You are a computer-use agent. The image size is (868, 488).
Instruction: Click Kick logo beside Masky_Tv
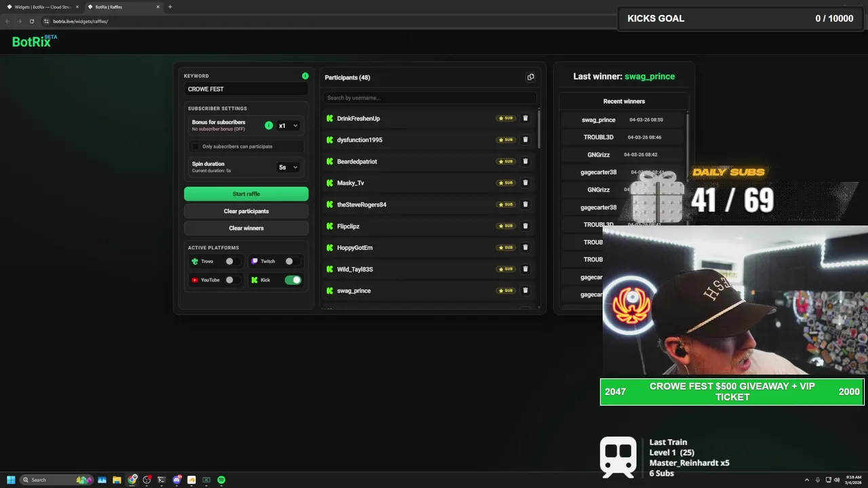tap(330, 183)
